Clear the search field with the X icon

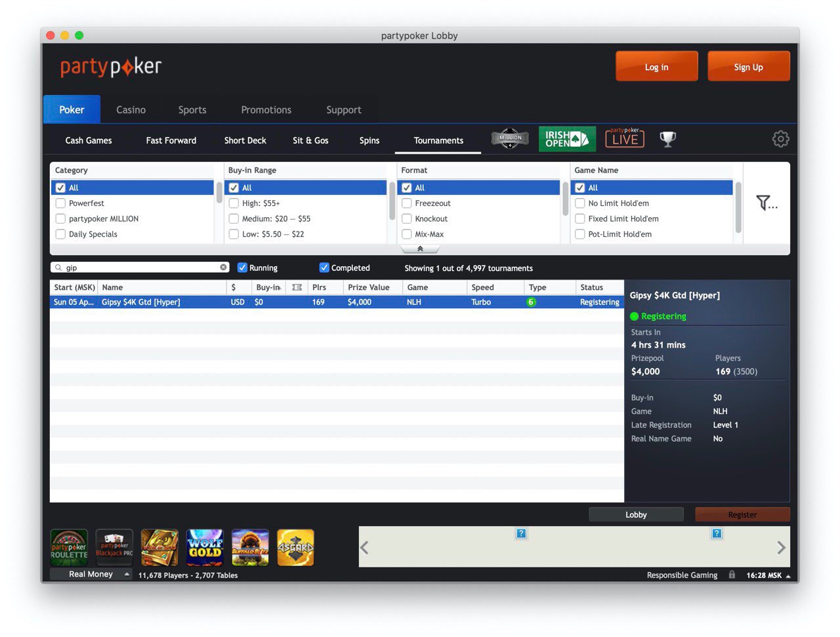(x=224, y=267)
